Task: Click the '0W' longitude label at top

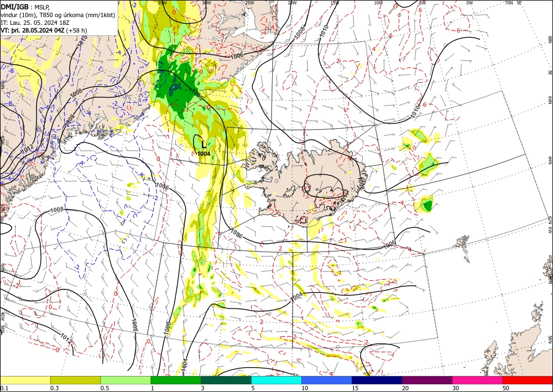Action: click(469, 3)
